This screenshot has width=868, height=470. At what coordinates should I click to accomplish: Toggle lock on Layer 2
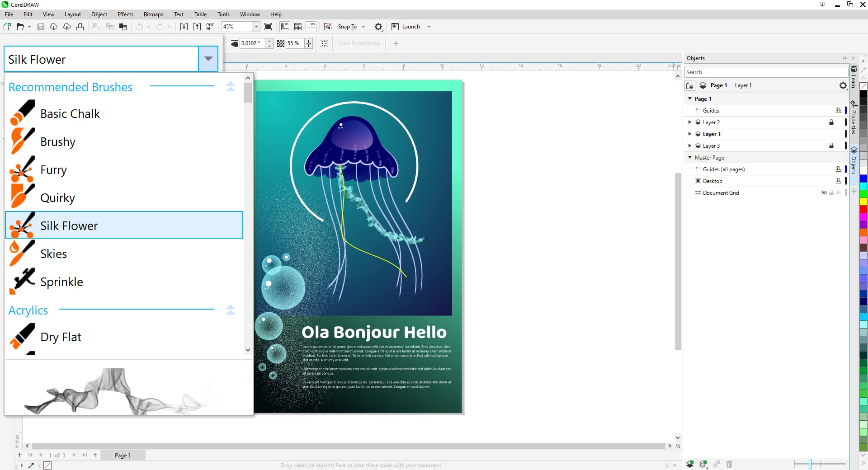831,122
